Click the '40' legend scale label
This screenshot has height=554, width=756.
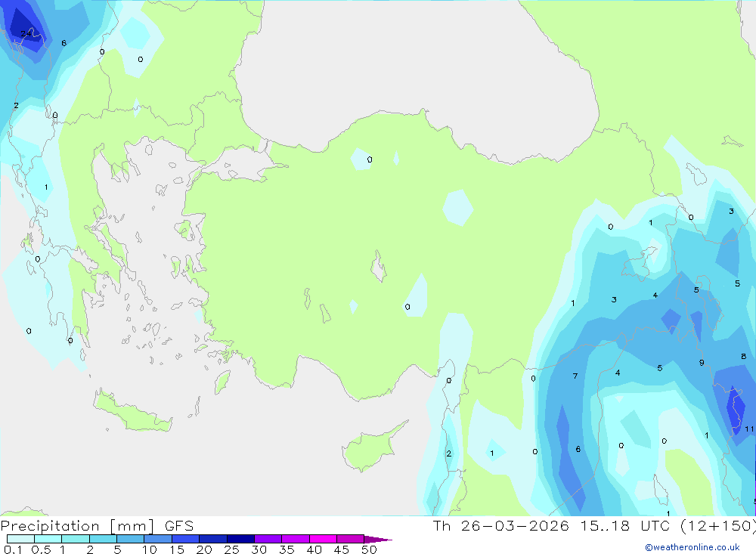pyautogui.click(x=314, y=549)
